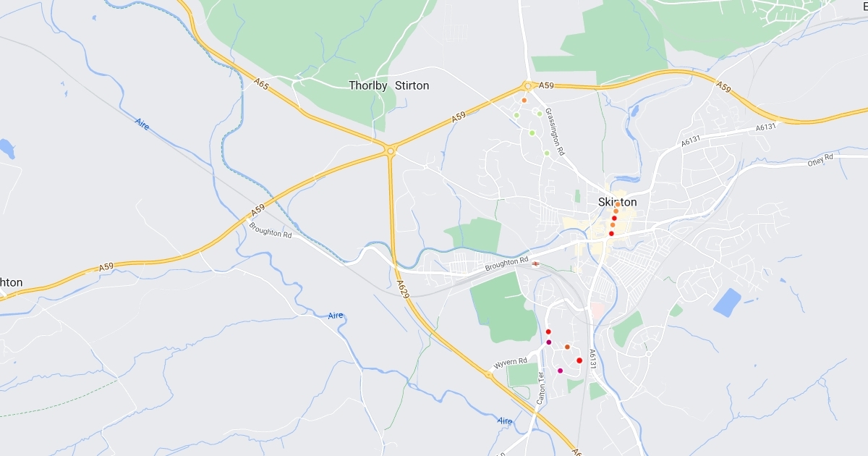Select the topmost orange marker under the Skipton label

(618, 204)
